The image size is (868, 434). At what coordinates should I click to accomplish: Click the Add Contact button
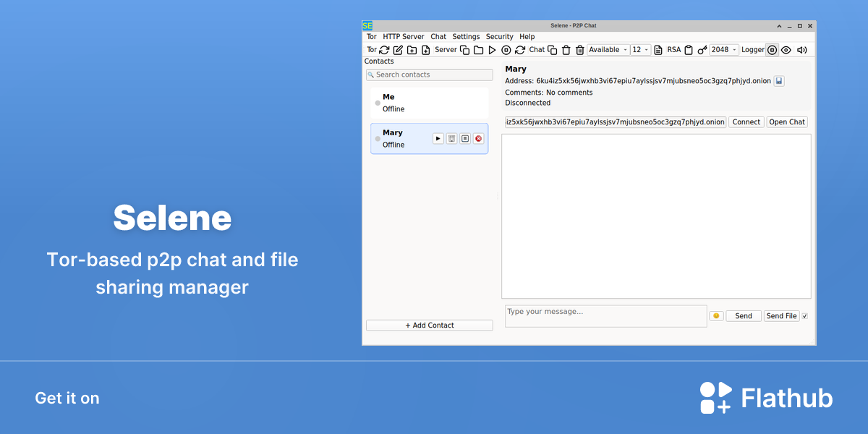click(430, 325)
